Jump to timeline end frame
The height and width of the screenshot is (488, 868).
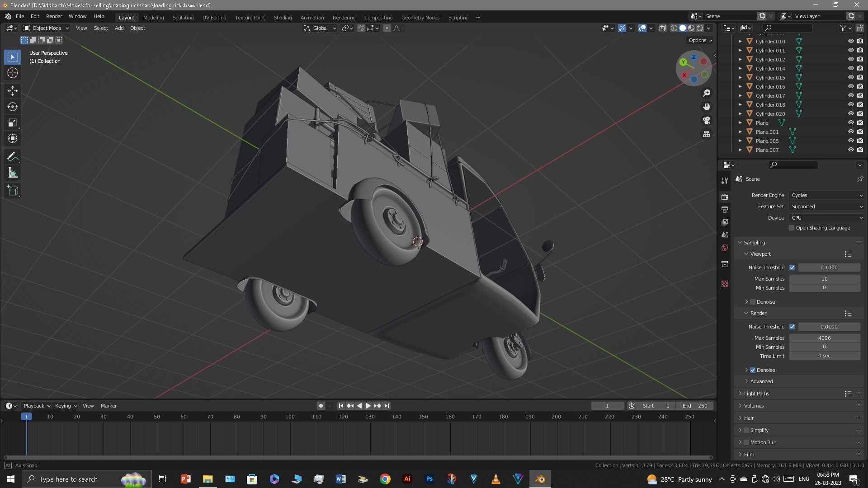click(387, 406)
